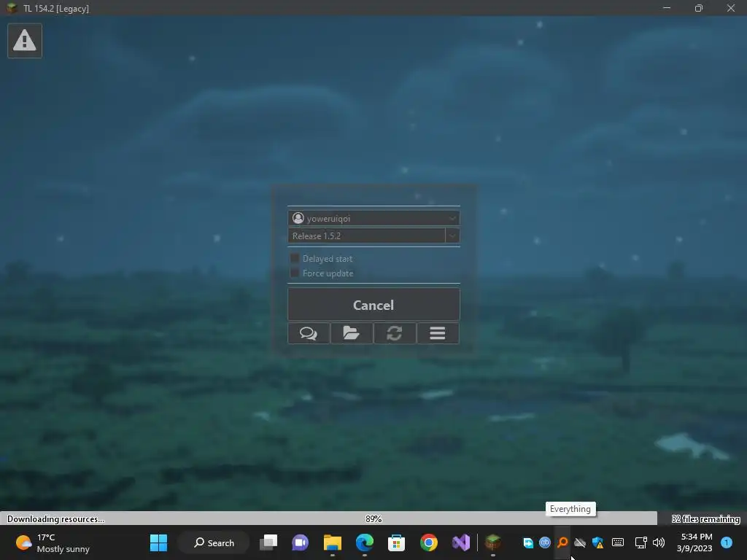Open the Release 1.5.2 version dropdown arrow
This screenshot has height=560, width=747.
452,236
